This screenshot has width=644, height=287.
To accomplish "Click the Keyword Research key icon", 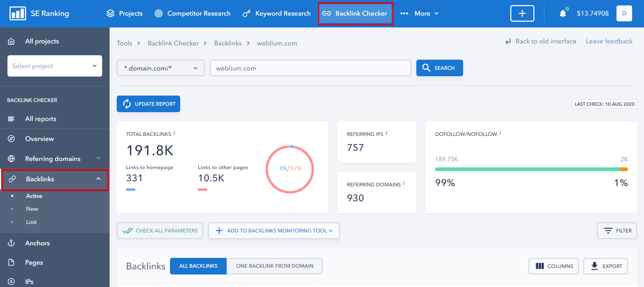I will point(246,14).
